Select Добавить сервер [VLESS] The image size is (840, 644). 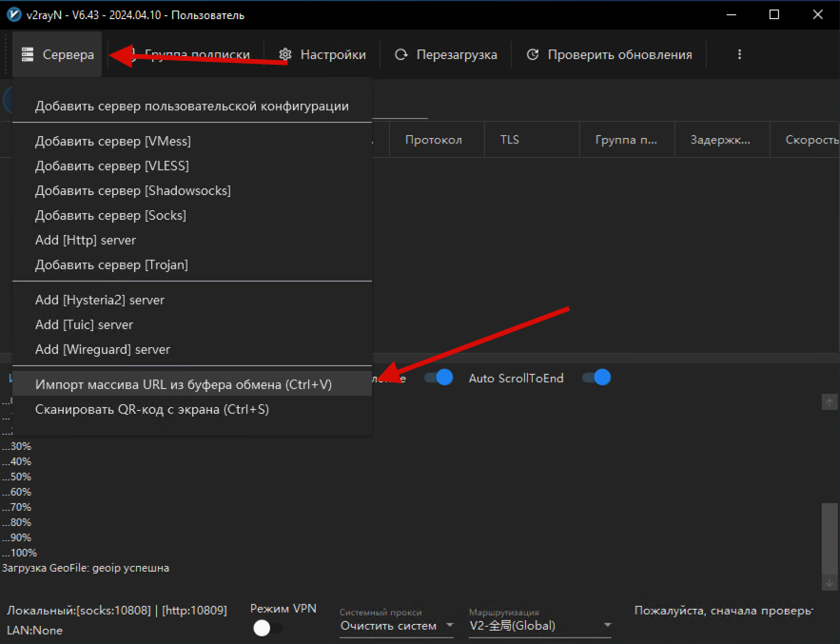click(x=192, y=166)
